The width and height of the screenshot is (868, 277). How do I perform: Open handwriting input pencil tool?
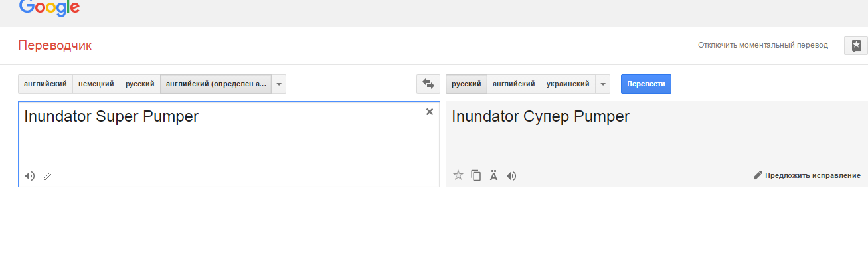(47, 177)
